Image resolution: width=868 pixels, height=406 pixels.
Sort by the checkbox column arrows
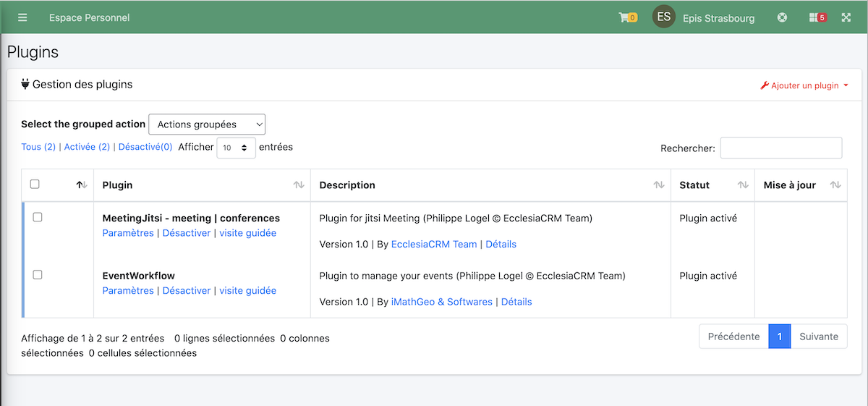(82, 185)
